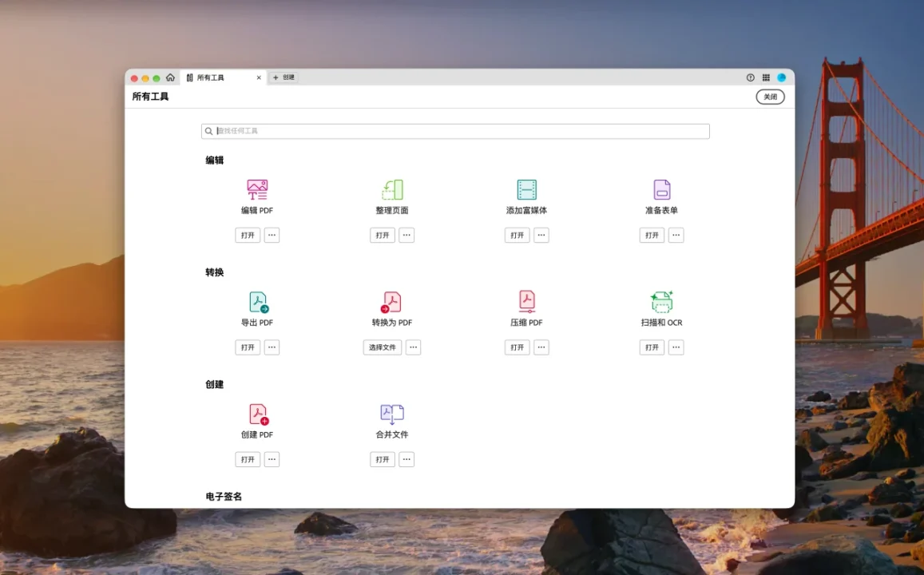Expand more options for 整理页面
Image resolution: width=924 pixels, height=575 pixels.
pyautogui.click(x=406, y=235)
